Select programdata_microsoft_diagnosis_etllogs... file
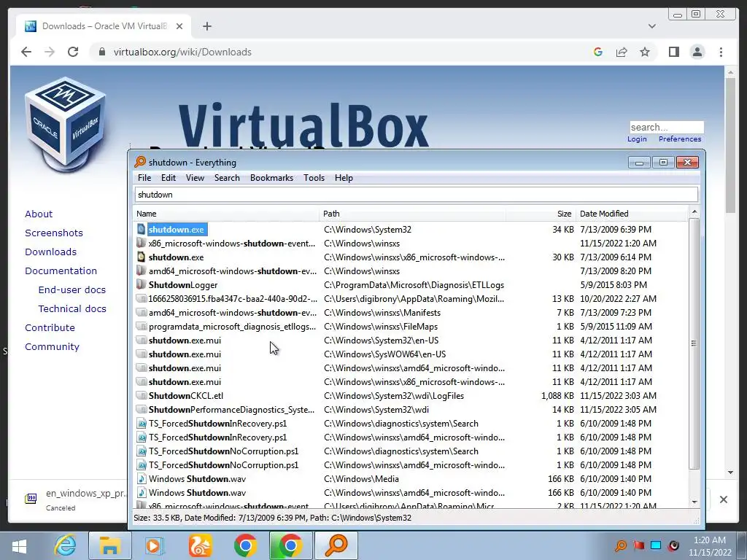The image size is (747, 560). tap(232, 327)
